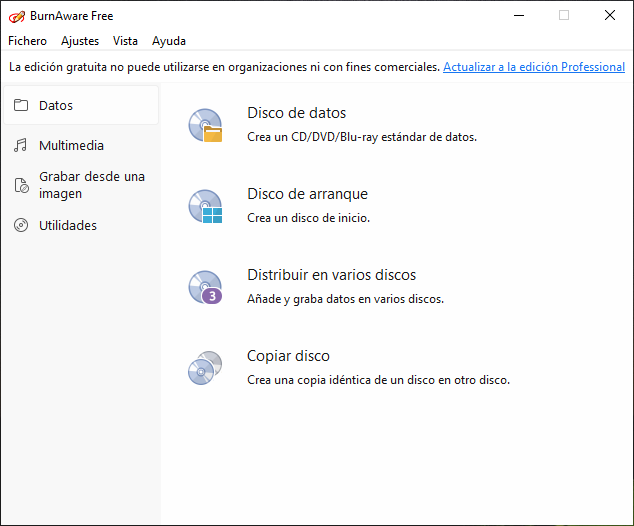Start Distribuir en varios discos title

click(x=332, y=275)
